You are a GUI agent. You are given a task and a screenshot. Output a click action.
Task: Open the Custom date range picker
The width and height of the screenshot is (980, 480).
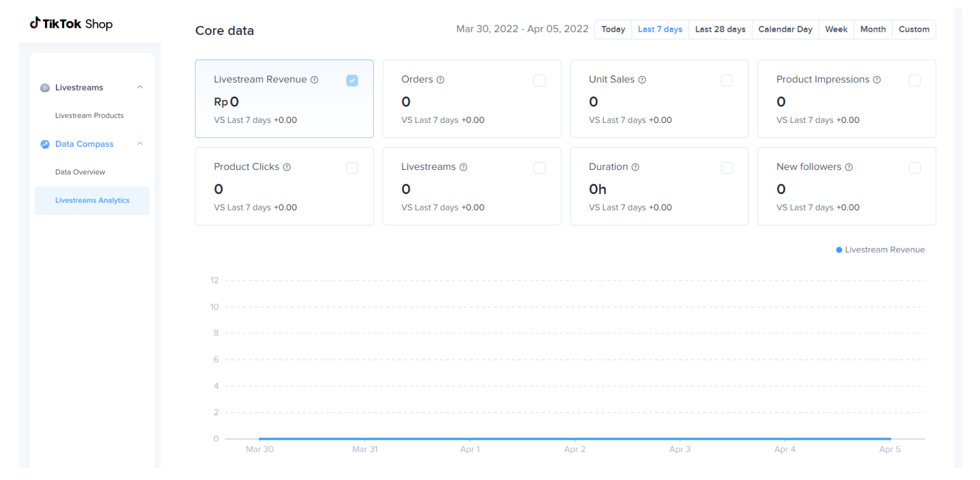tap(914, 29)
